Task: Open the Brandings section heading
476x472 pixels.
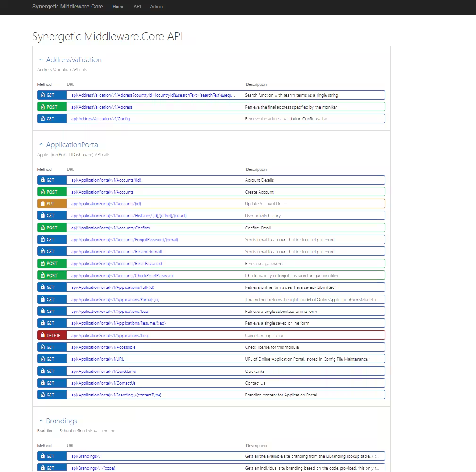Action: point(62,421)
